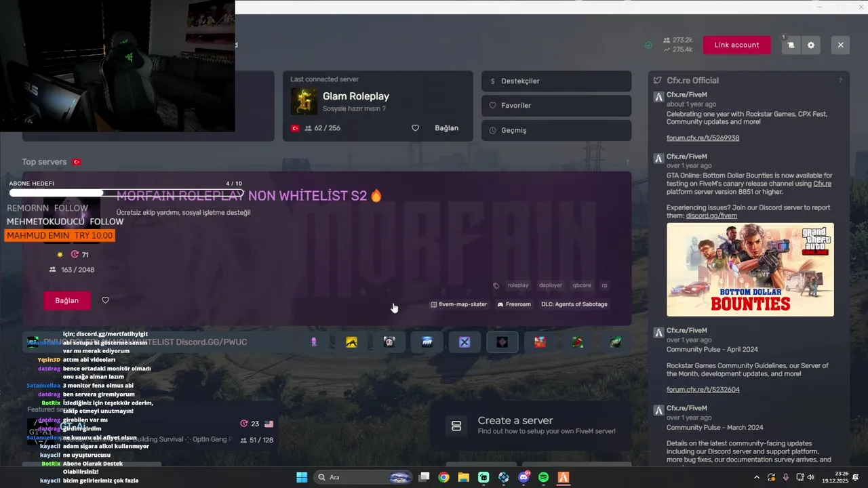The width and height of the screenshot is (868, 488).
Task: Click the green status checkmark icon
Action: pyautogui.click(x=648, y=45)
